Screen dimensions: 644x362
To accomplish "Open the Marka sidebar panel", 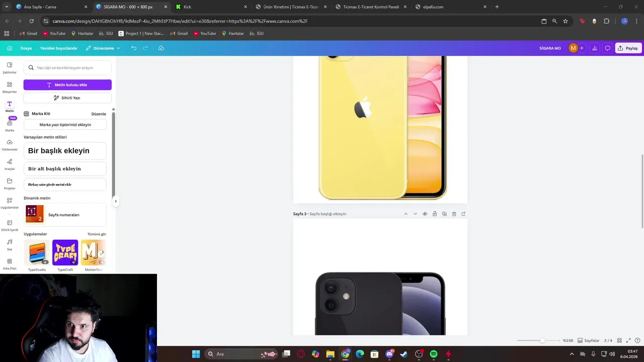I will coord(10,126).
